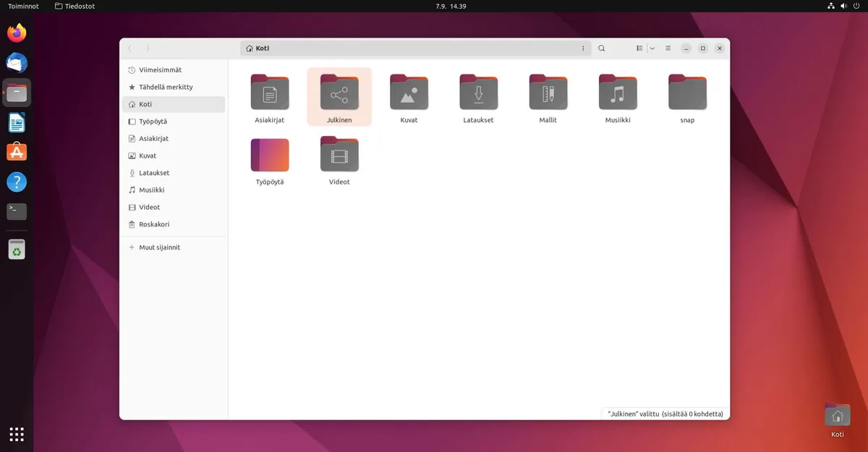Viewport: 868px width, 452px height.
Task: Open the snap folder
Action: pyautogui.click(x=687, y=92)
